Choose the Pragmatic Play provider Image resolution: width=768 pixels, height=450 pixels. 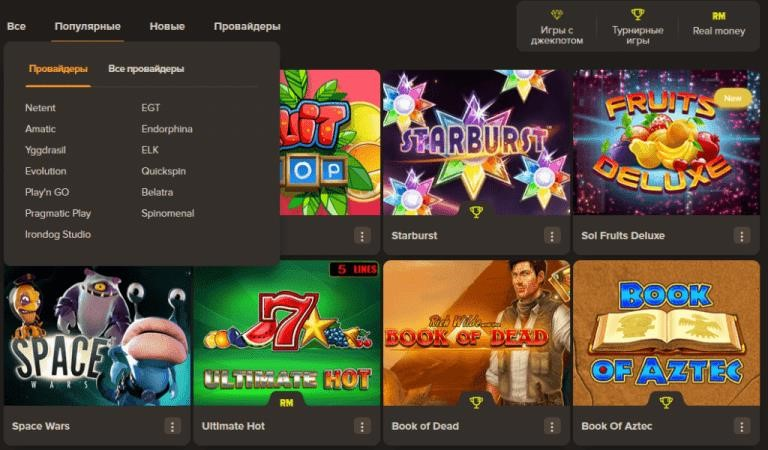click(58, 213)
